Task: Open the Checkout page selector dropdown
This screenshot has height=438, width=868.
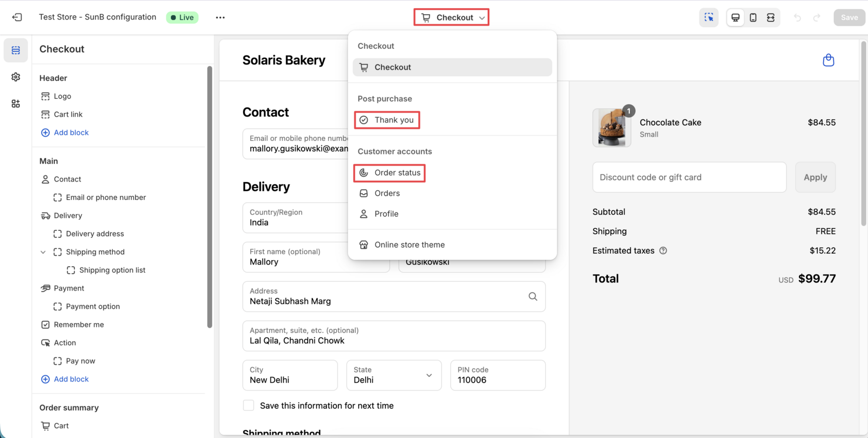Action: 451,17
